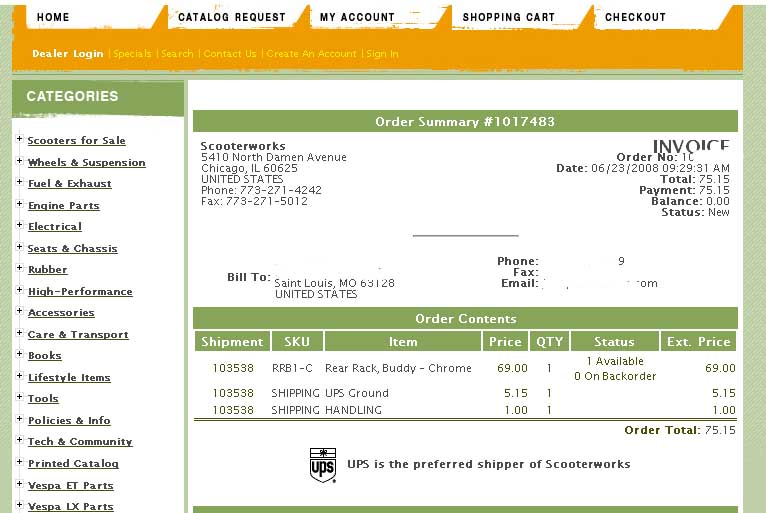This screenshot has width=766, height=513.
Task: Open Care & Transport category link
Action: (x=78, y=335)
